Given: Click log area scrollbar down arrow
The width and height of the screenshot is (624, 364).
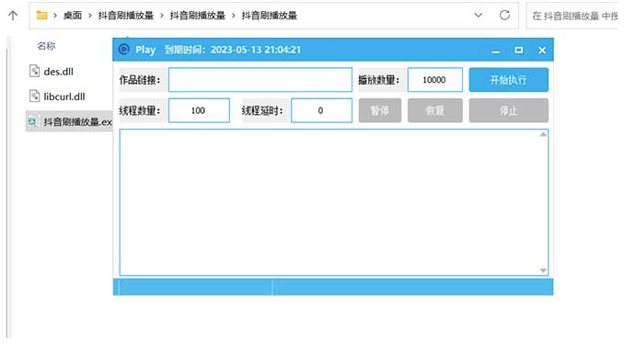Looking at the screenshot, I should (543, 270).
